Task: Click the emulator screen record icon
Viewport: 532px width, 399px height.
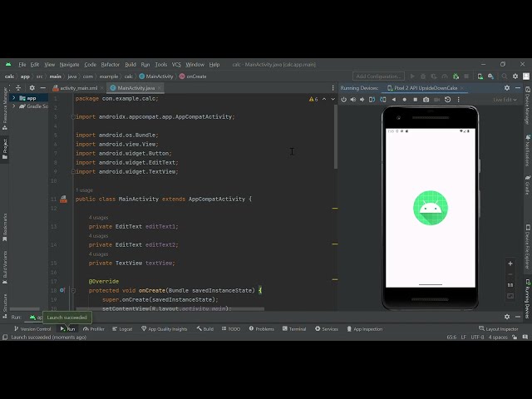Action: 437,100
